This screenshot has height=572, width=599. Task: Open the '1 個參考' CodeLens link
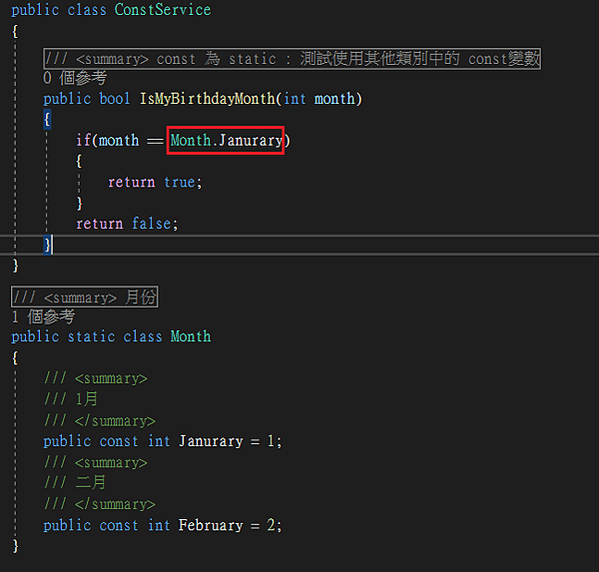pyautogui.click(x=43, y=317)
